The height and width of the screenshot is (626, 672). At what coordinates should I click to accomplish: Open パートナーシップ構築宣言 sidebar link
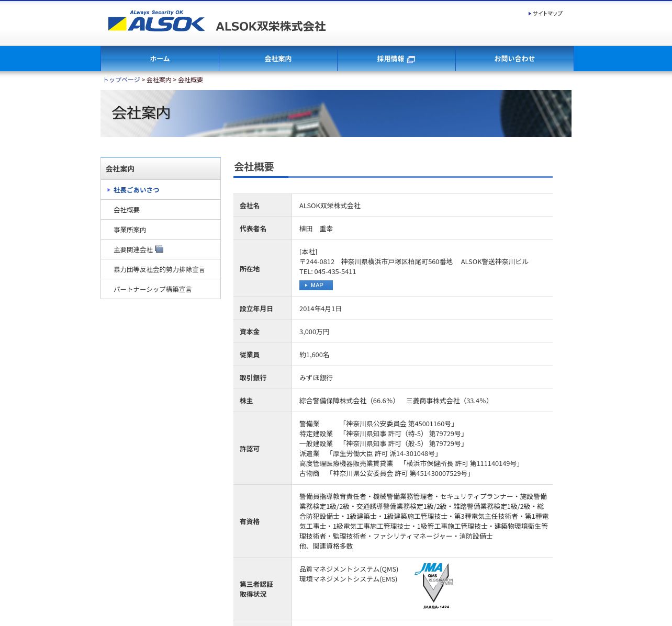161,289
